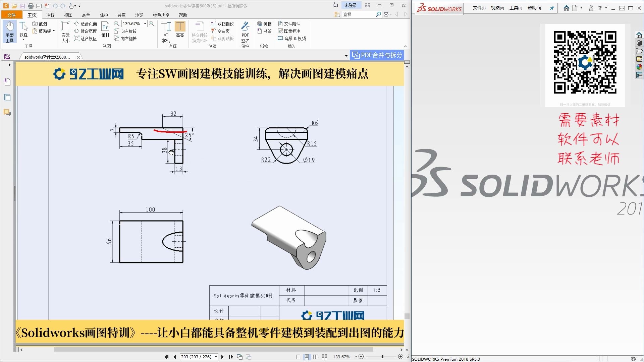The height and width of the screenshot is (362, 644).
Task: Select Continuous page view mode
Action: tap(307, 357)
